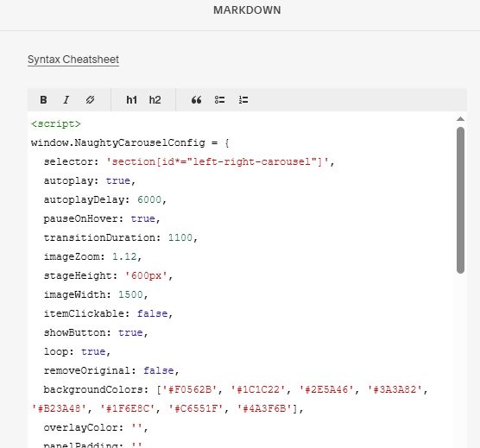Click the editor's scroll up arrow

pyautogui.click(x=460, y=119)
